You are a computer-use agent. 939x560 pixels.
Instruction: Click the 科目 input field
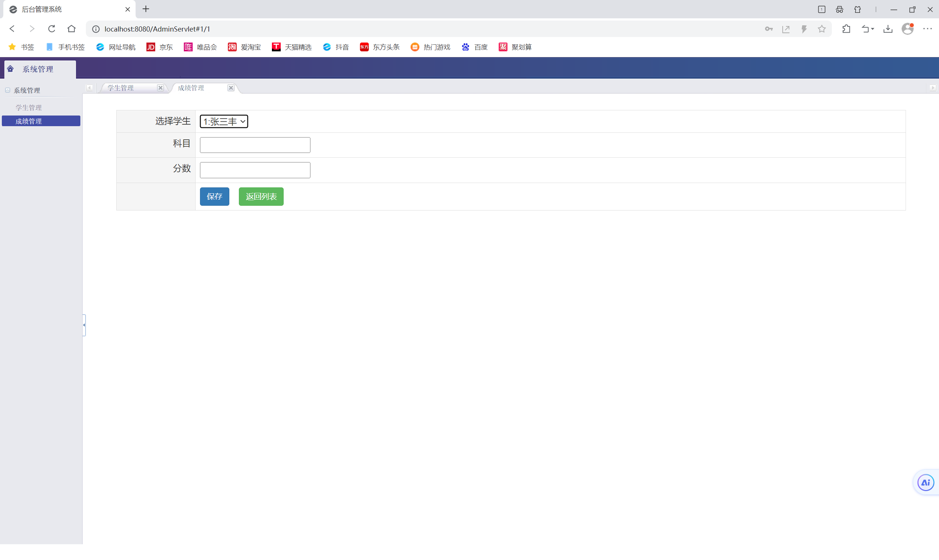(255, 144)
